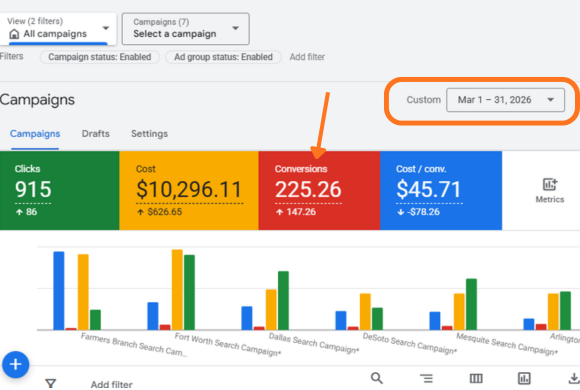This screenshot has width=580, height=390.
Task: Click the Ad group status: Enabled filter chip
Action: pos(223,57)
